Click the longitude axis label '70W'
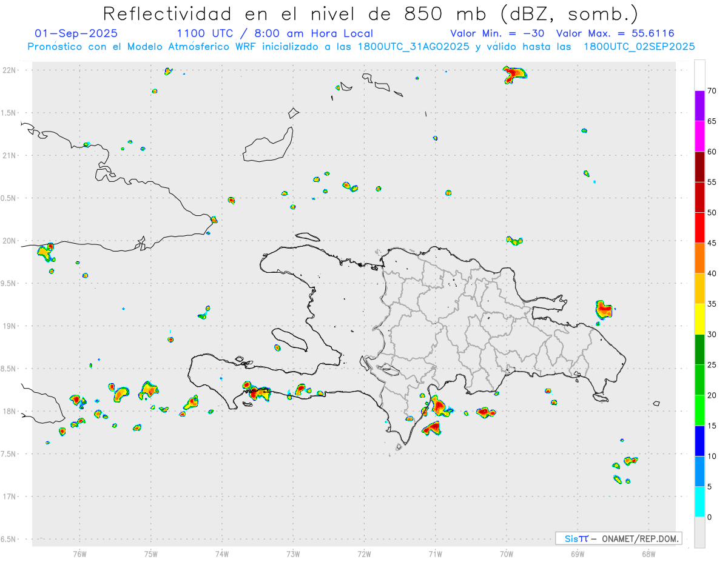728x562 pixels. (x=507, y=554)
